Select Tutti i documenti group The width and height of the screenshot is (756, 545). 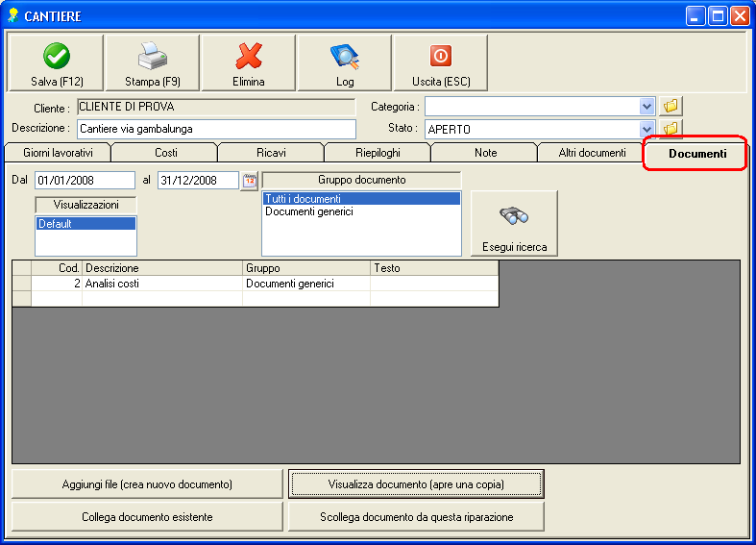coord(361,199)
